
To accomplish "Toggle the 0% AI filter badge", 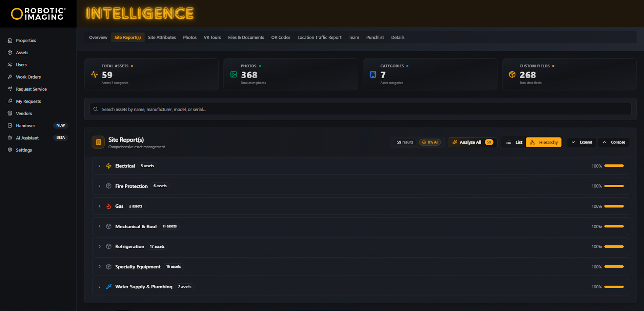I will [430, 142].
